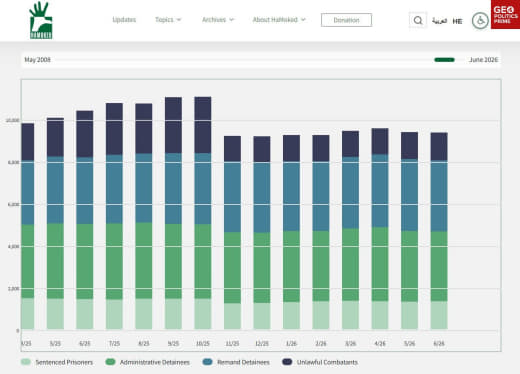Click the 12/25 bar's light green segment
This screenshot has height=374, width=520.
[x=262, y=316]
